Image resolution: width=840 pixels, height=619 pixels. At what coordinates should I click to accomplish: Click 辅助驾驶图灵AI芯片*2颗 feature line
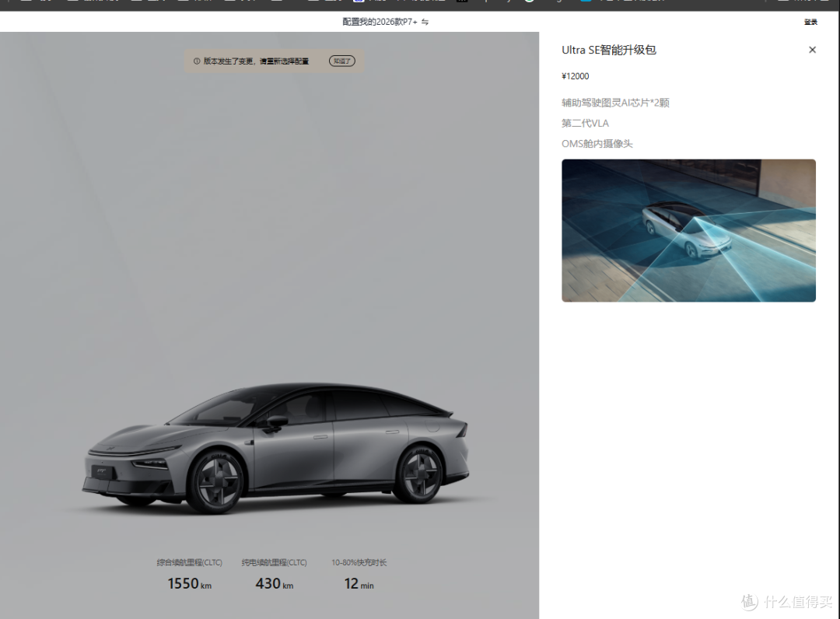point(615,103)
